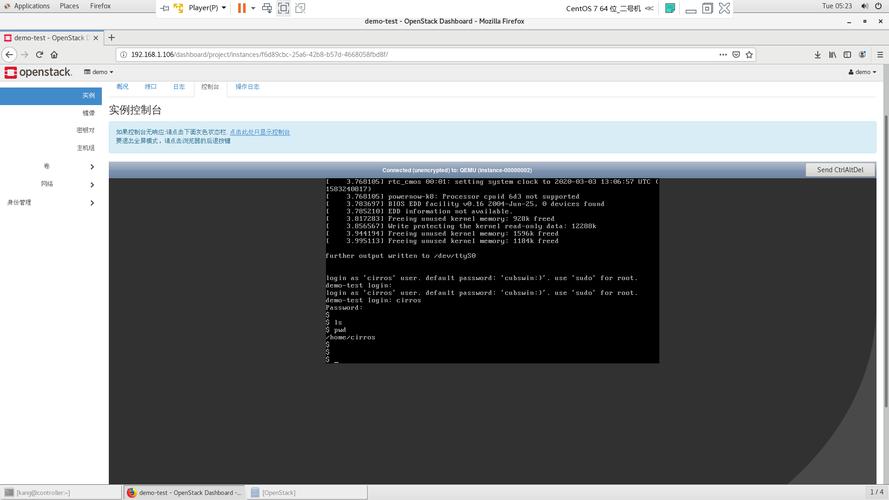The width and height of the screenshot is (889, 500).
Task: Open a new browser tab with plus
Action: 112,37
